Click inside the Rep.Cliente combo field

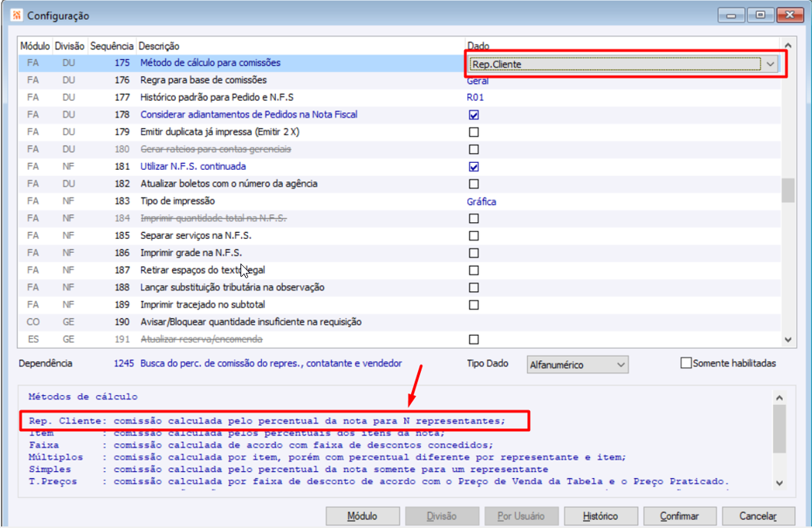point(615,65)
